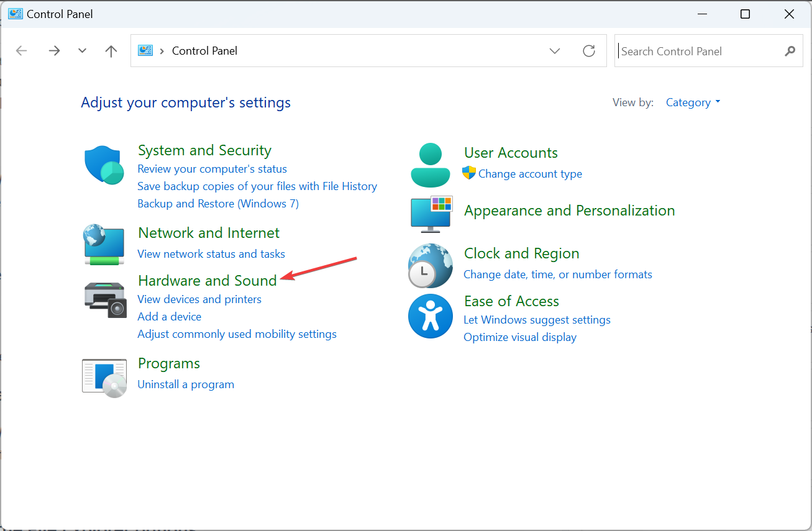Viewport: 812px width, 531px height.
Task: Open Save backup copies with File History
Action: (x=257, y=186)
